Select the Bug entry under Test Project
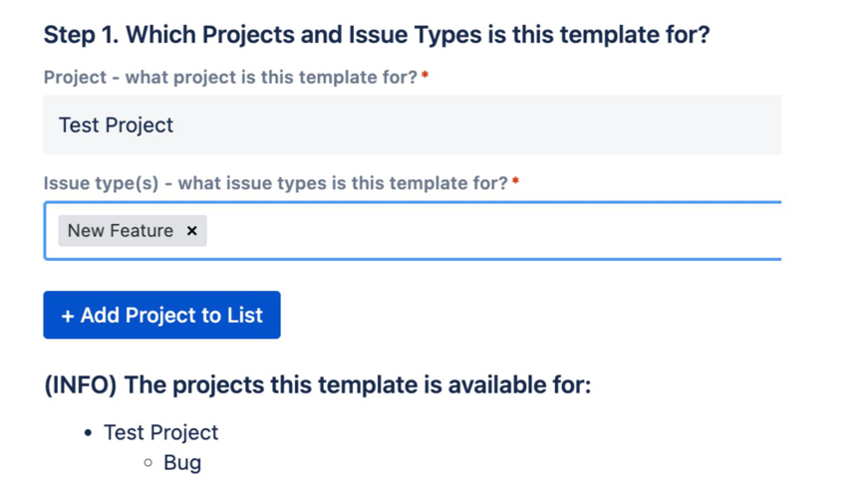The height and width of the screenshot is (494, 868). point(182,463)
